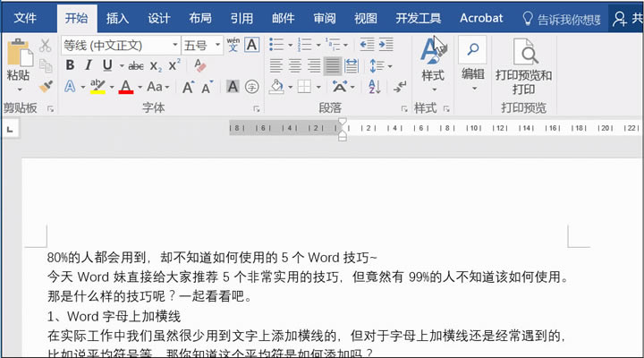Apply distributed alignment
The image size is (644, 358).
click(352, 65)
